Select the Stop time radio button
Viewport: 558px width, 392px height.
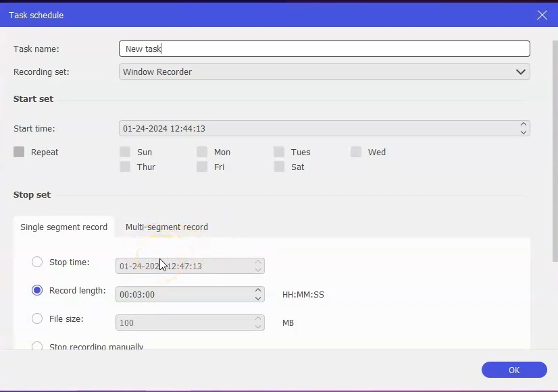pos(37,262)
